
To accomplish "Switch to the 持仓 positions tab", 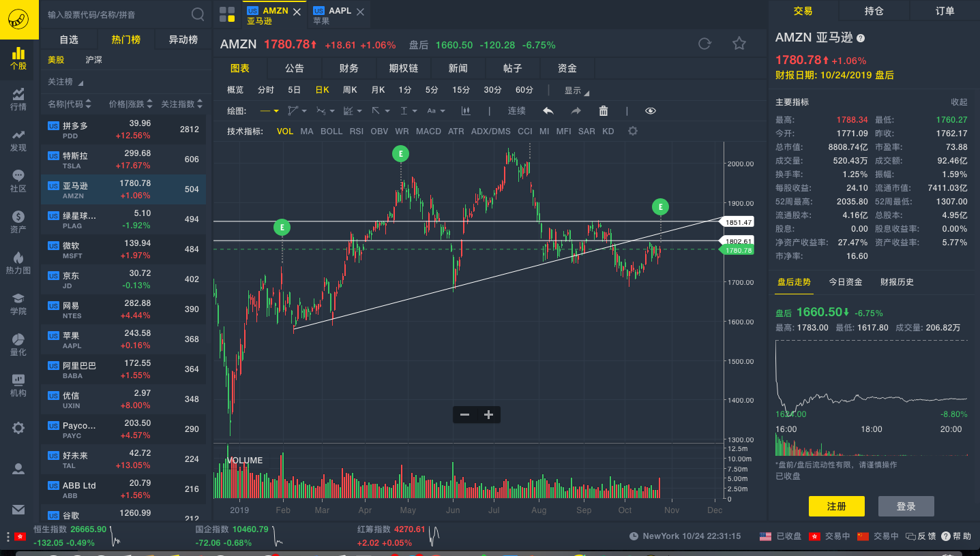I will (x=874, y=11).
